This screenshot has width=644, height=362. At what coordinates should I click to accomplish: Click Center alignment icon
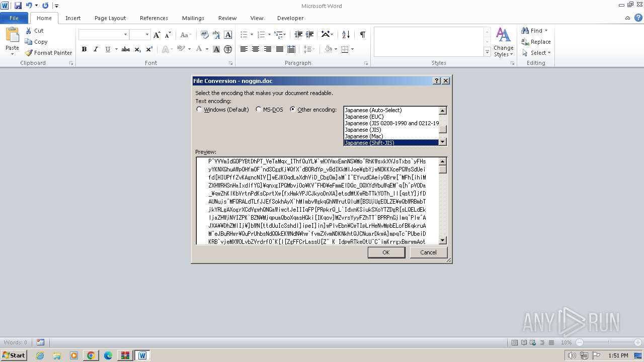pos(256,49)
